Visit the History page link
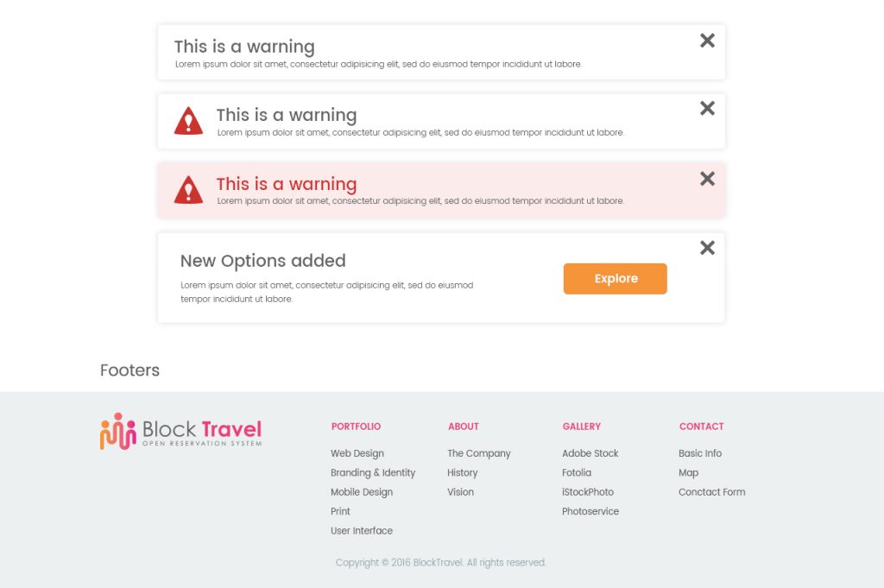 click(x=463, y=472)
